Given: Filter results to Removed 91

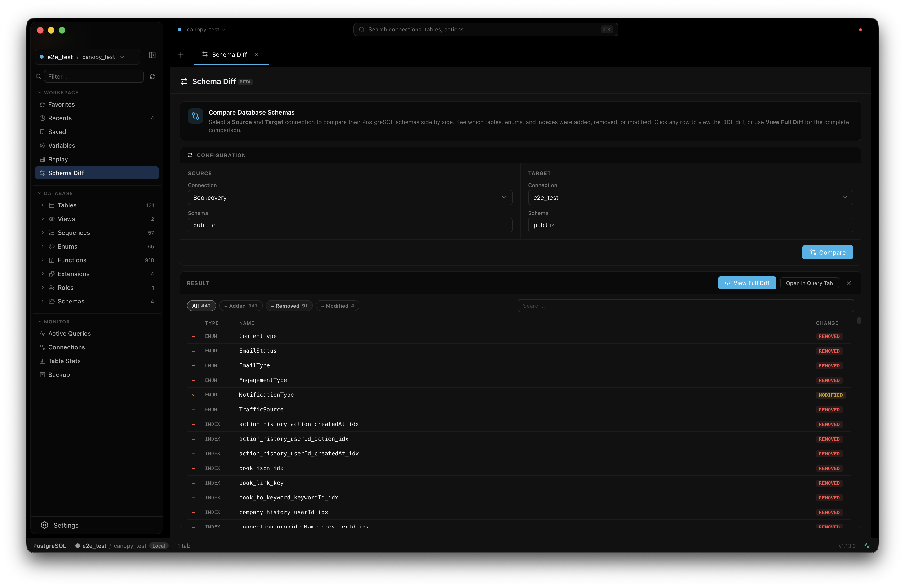Looking at the screenshot, I should pyautogui.click(x=289, y=306).
